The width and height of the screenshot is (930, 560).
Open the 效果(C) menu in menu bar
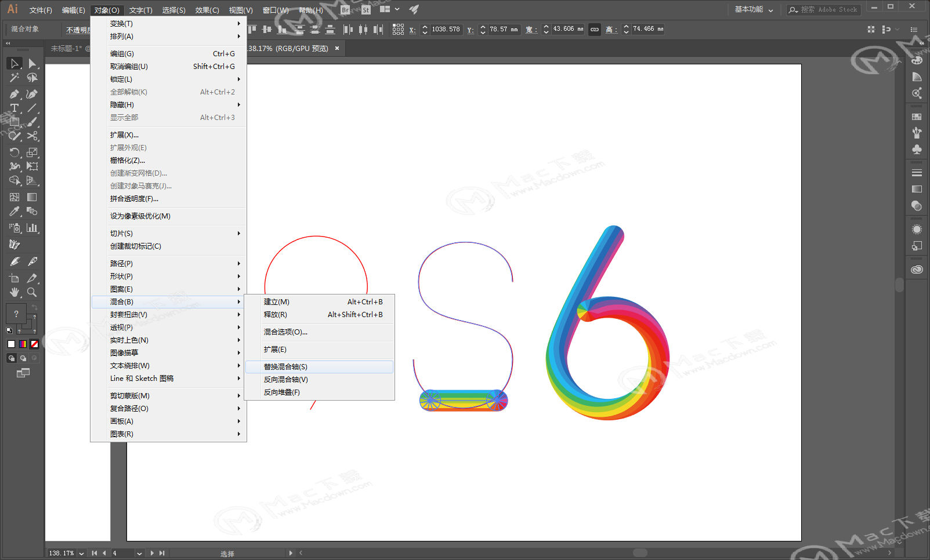click(207, 10)
